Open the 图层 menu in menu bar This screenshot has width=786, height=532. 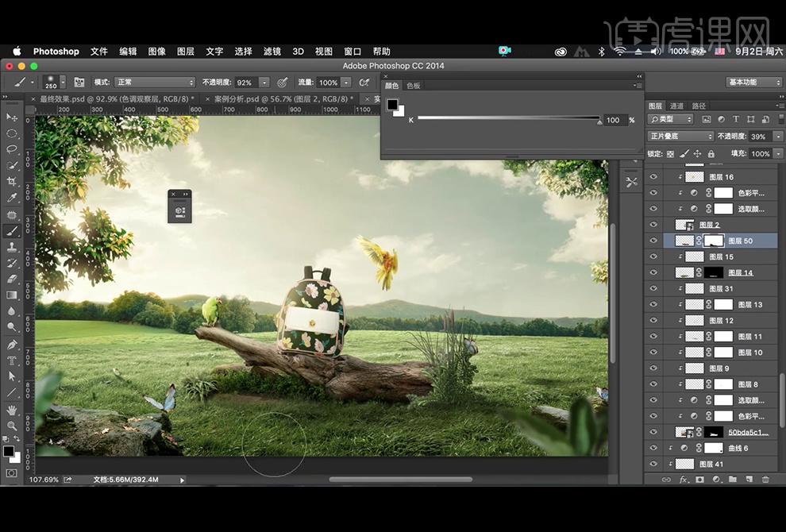pos(186,52)
